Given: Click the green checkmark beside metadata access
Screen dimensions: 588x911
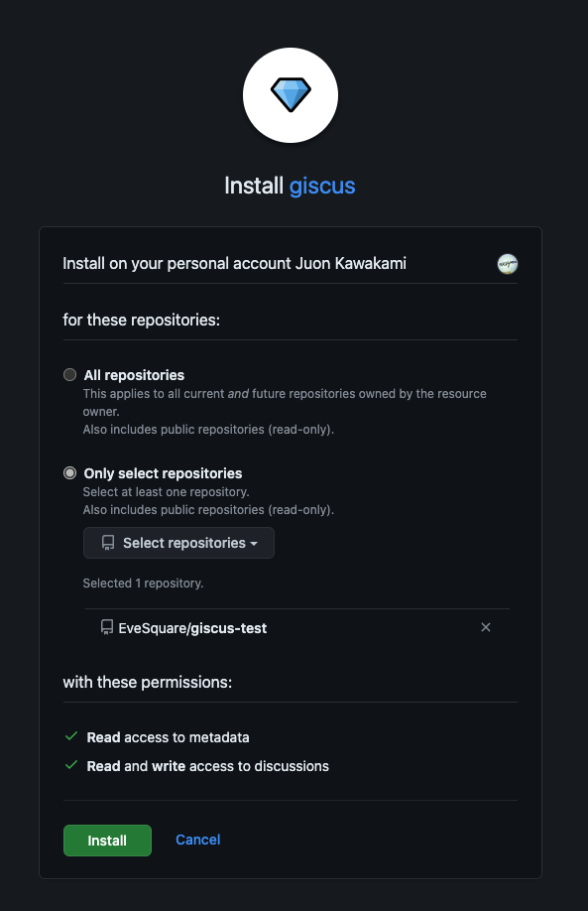Looking at the screenshot, I should (71, 736).
